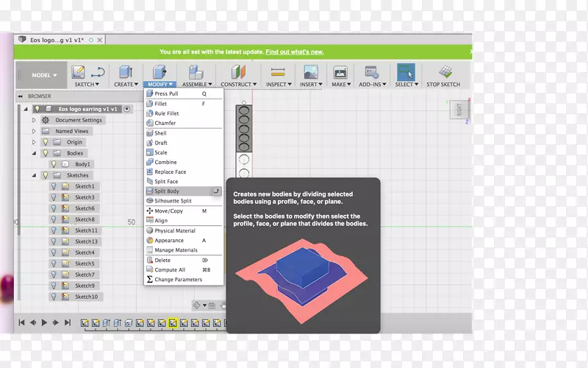The height and width of the screenshot is (368, 588).
Task: Click the highlighted yellow sketch timeline feature
Action: [173, 323]
